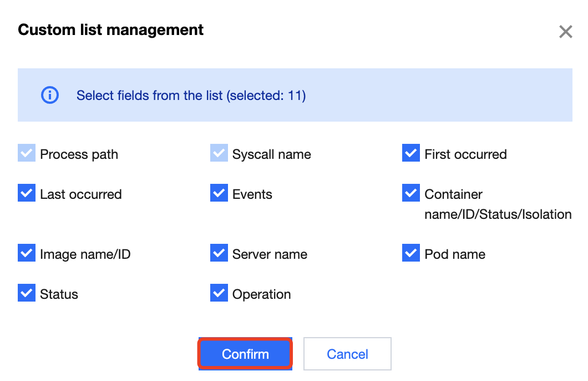
Task: Click the Events field label
Action: (x=252, y=194)
